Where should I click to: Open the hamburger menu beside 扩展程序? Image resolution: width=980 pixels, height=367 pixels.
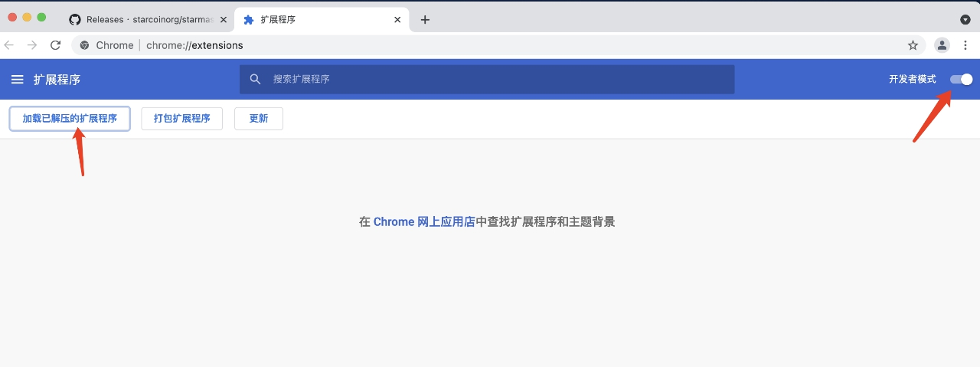18,80
